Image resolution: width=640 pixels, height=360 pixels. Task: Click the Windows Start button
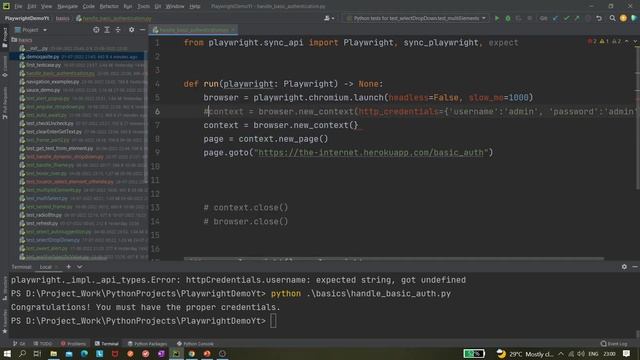point(7,353)
